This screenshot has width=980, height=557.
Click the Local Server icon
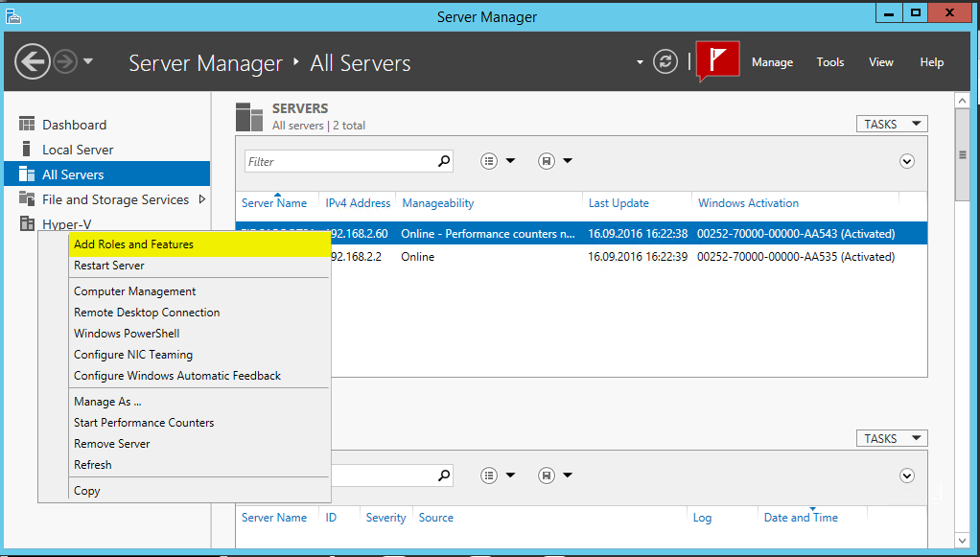(x=26, y=149)
